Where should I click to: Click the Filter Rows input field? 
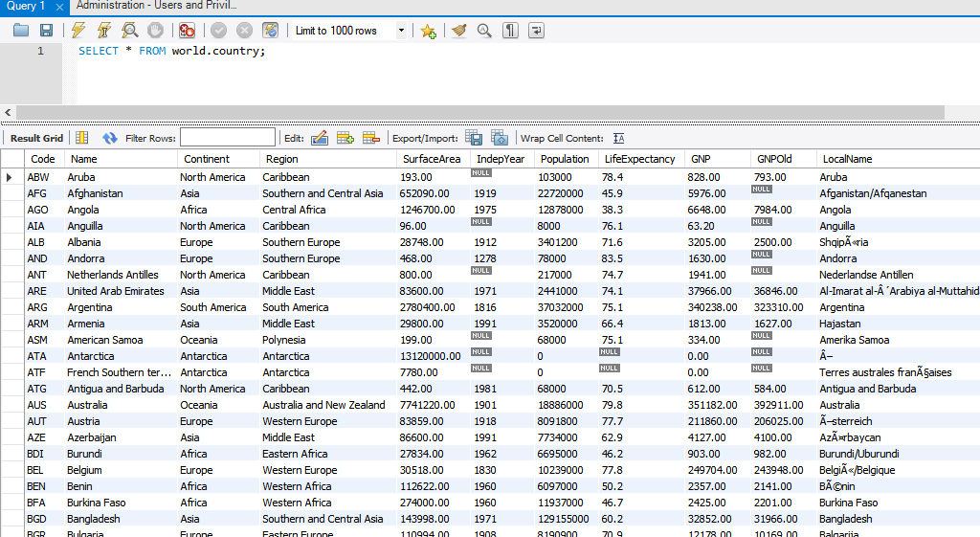click(x=227, y=138)
